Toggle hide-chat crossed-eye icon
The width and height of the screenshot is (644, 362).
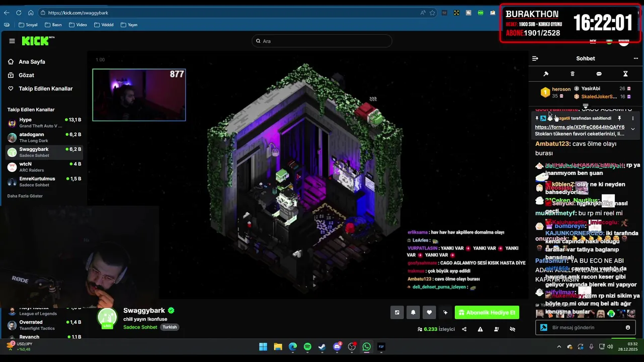[513, 329]
